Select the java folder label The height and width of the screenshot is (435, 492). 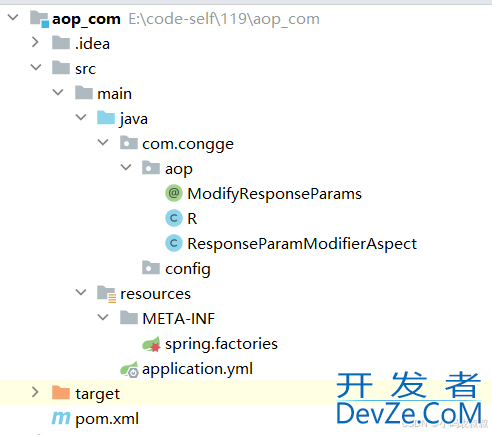(x=134, y=119)
